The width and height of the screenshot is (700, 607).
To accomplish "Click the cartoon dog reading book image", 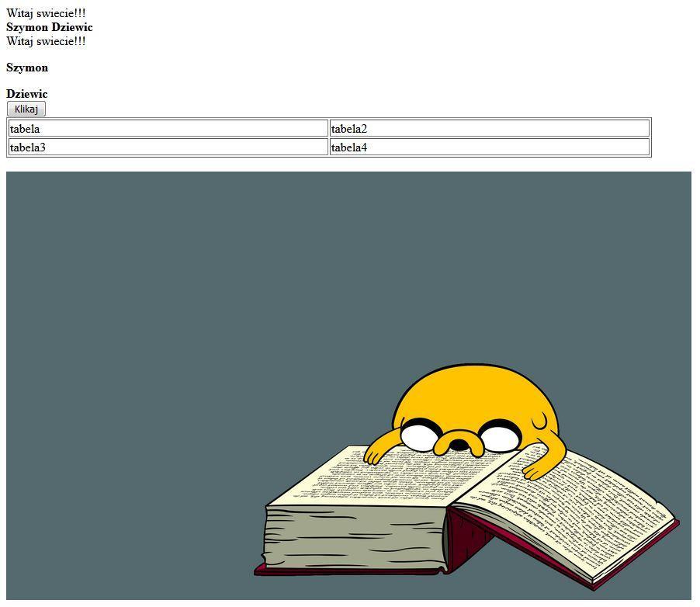I will coord(348,386).
